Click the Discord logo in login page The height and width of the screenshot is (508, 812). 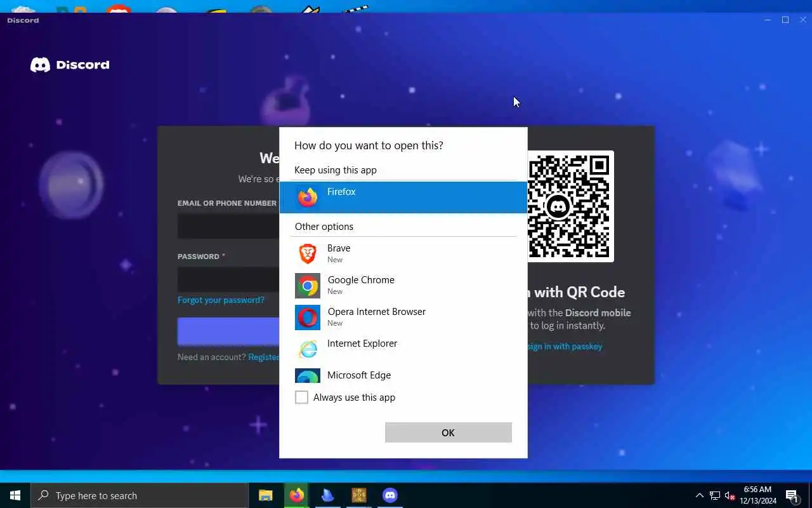coord(70,65)
